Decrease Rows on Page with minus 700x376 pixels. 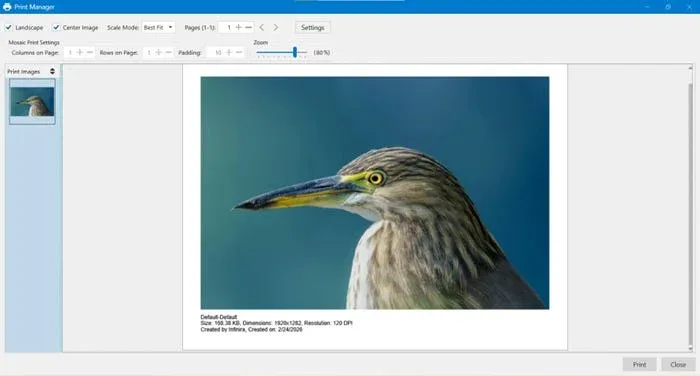point(168,53)
